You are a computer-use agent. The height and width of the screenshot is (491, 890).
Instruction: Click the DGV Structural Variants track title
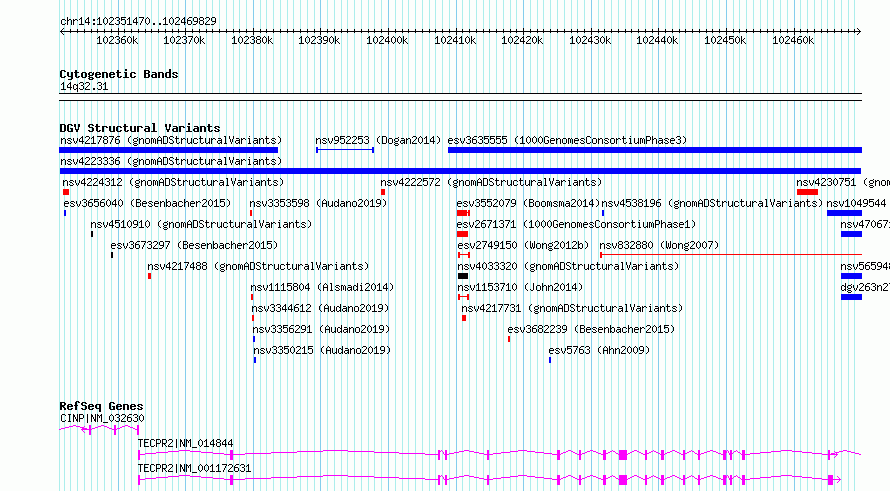click(140, 128)
